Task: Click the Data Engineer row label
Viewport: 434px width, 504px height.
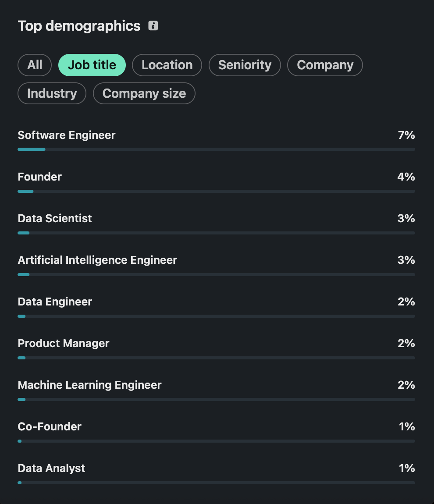Action: tap(55, 302)
